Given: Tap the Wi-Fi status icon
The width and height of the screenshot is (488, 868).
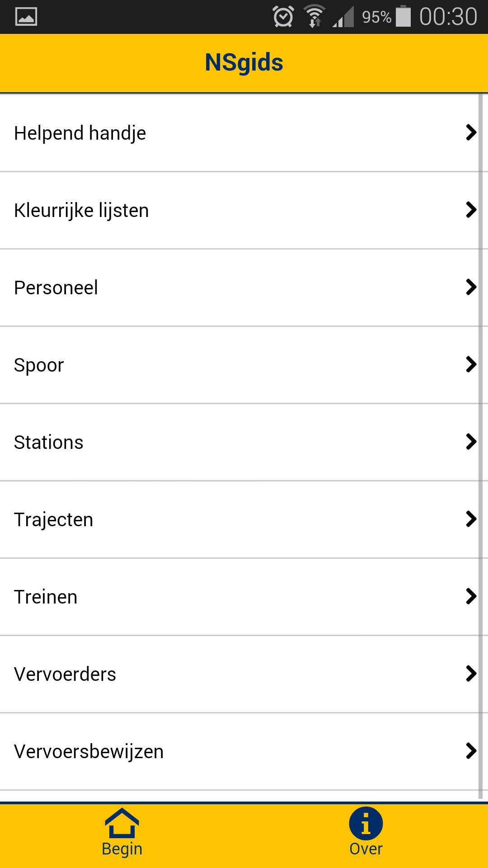Looking at the screenshot, I should (x=314, y=17).
